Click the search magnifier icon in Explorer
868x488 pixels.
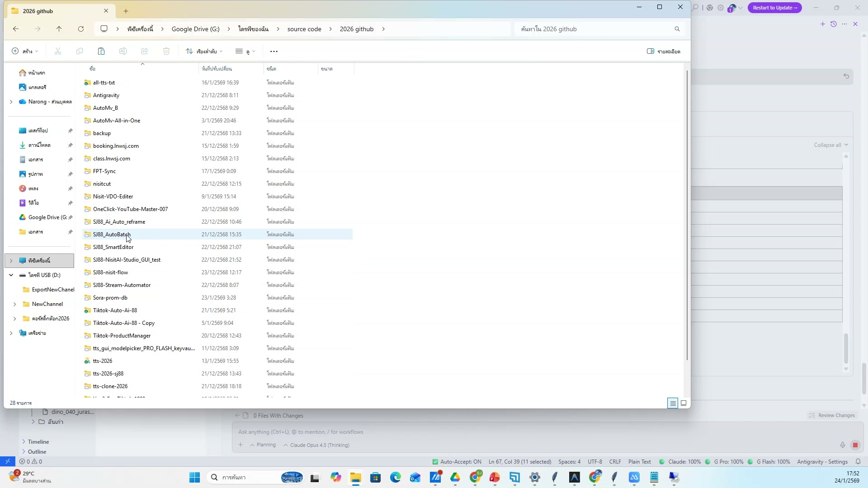pyautogui.click(x=677, y=29)
